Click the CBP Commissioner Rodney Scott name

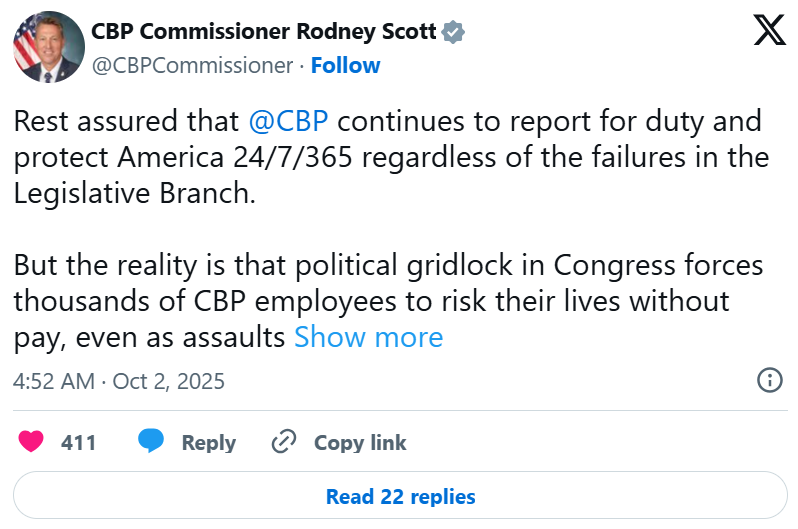264,32
